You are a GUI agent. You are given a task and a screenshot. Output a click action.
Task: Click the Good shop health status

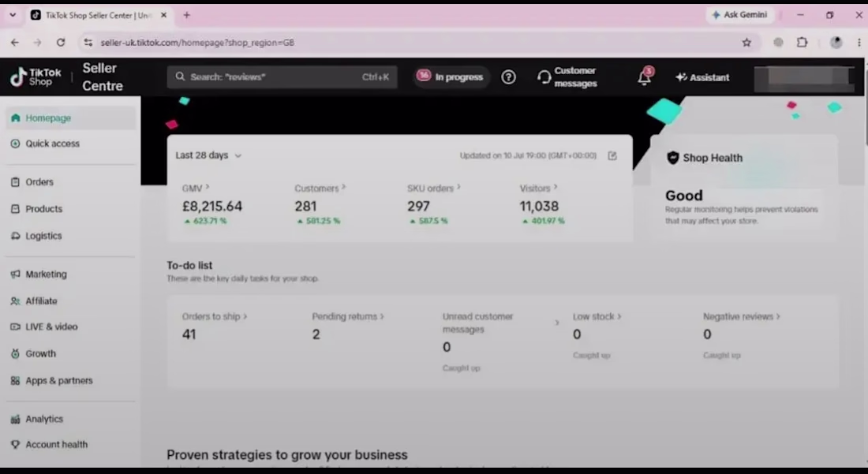pyautogui.click(x=683, y=196)
